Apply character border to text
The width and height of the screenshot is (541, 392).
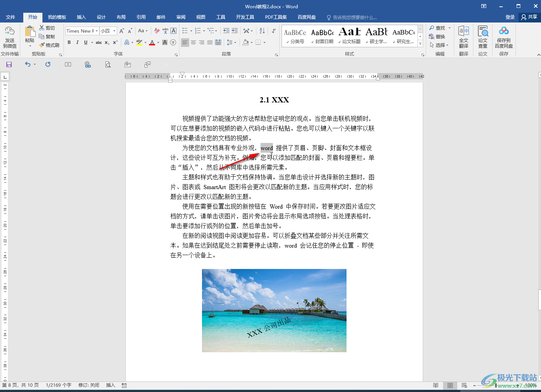(173, 31)
